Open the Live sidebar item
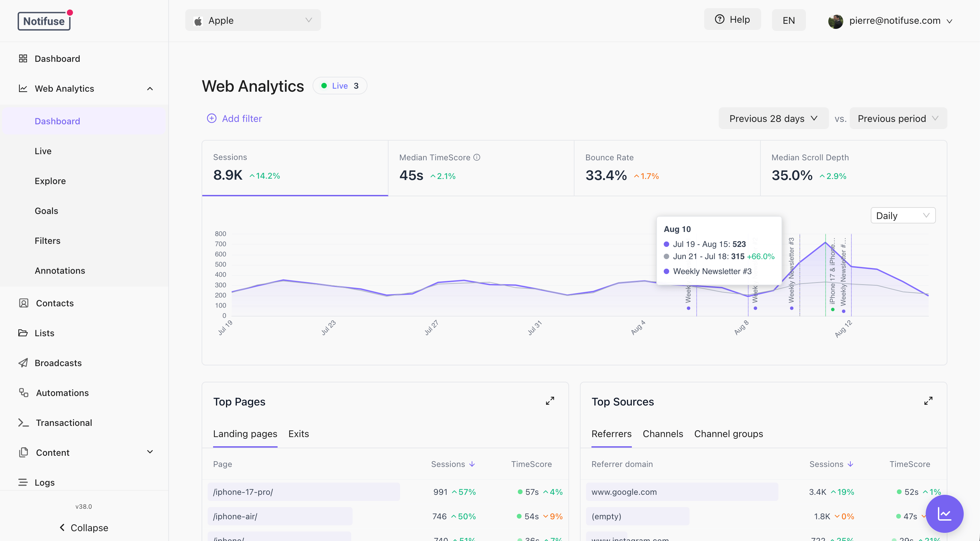 point(84,151)
